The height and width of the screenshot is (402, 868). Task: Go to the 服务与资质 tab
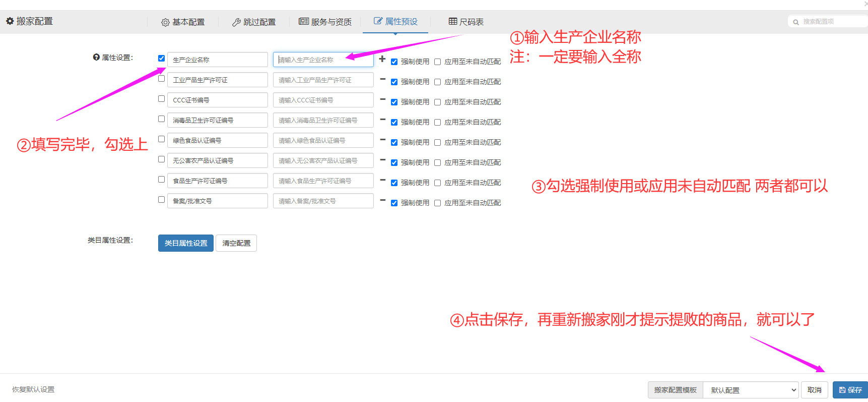[325, 22]
